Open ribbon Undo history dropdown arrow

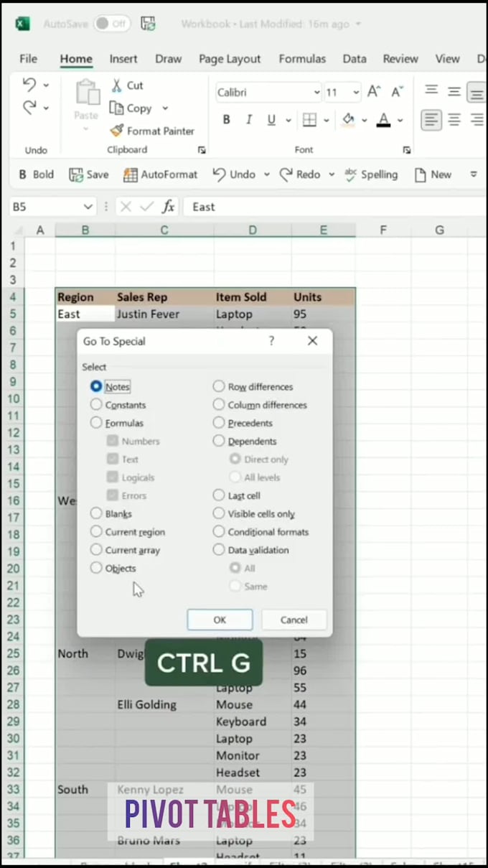click(46, 85)
